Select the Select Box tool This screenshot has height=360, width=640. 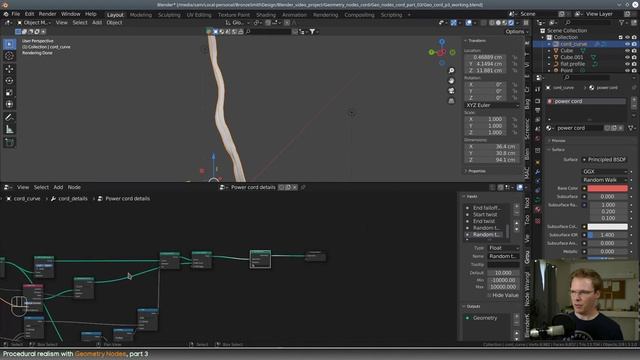point(9,44)
